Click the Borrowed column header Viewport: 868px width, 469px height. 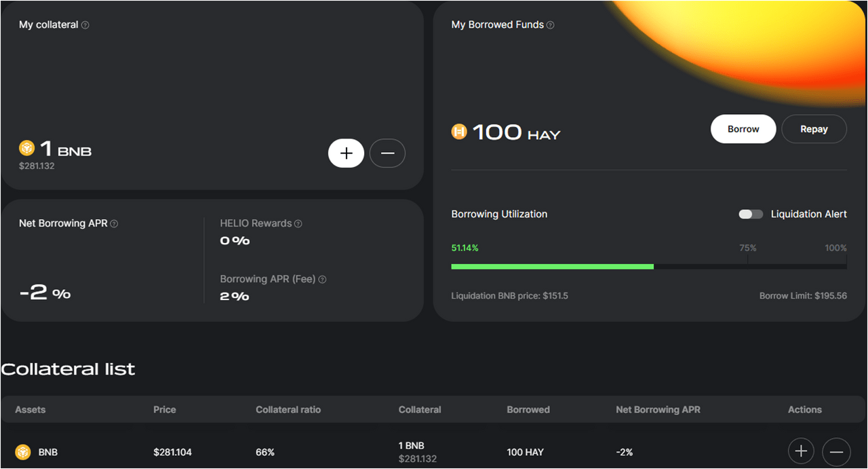point(528,410)
